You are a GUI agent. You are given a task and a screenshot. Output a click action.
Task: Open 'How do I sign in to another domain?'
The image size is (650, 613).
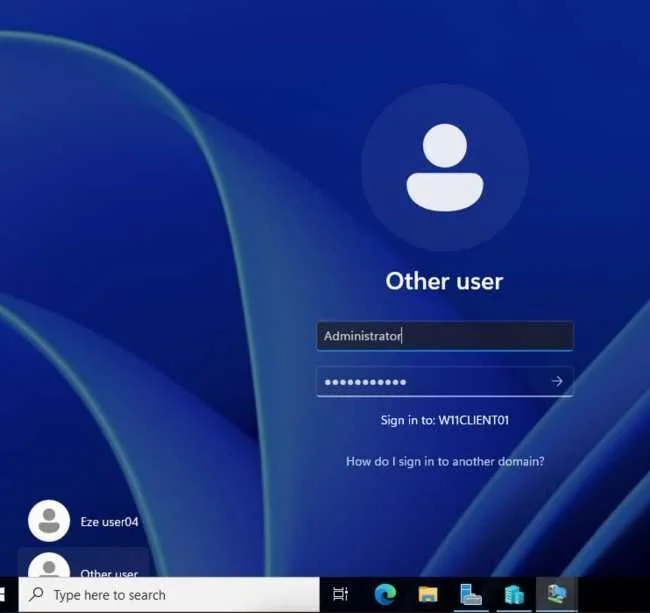point(445,462)
